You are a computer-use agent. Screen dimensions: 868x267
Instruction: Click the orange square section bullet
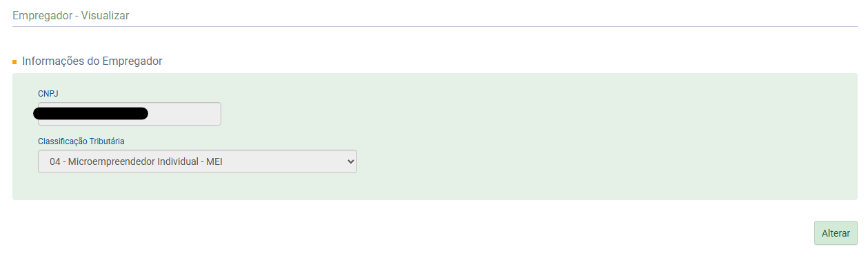(14, 62)
